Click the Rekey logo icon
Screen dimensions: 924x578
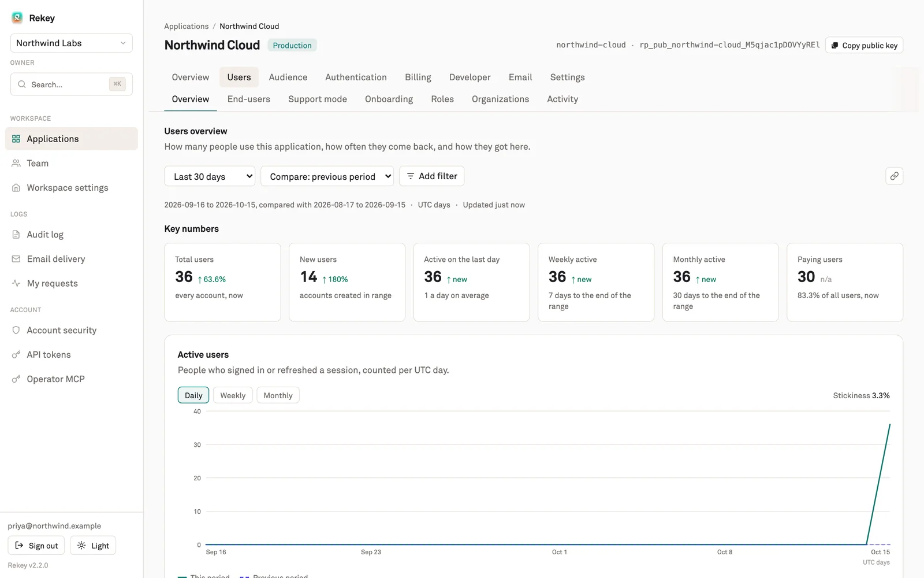(17, 18)
